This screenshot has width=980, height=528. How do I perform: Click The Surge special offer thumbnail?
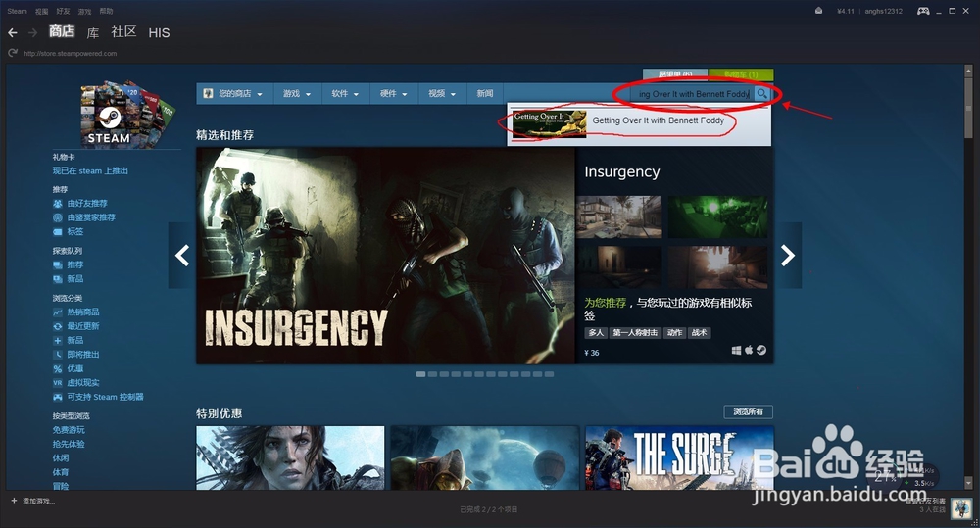click(679, 458)
